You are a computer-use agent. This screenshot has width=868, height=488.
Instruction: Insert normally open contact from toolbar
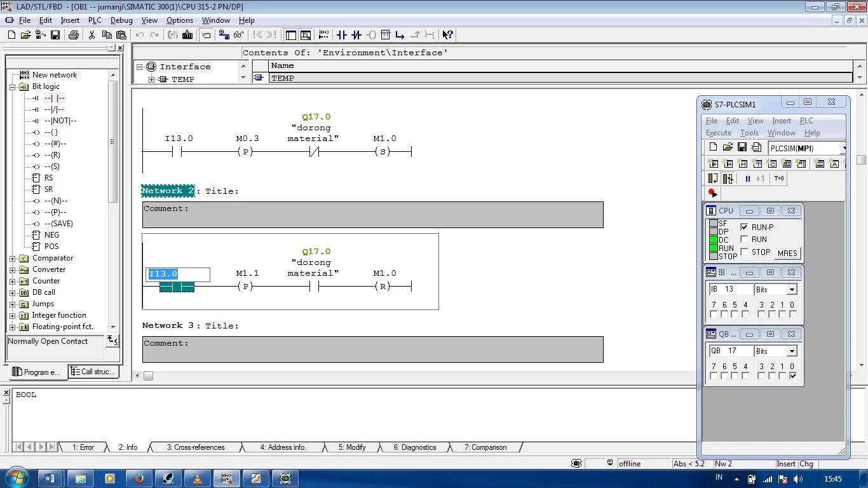click(x=342, y=35)
